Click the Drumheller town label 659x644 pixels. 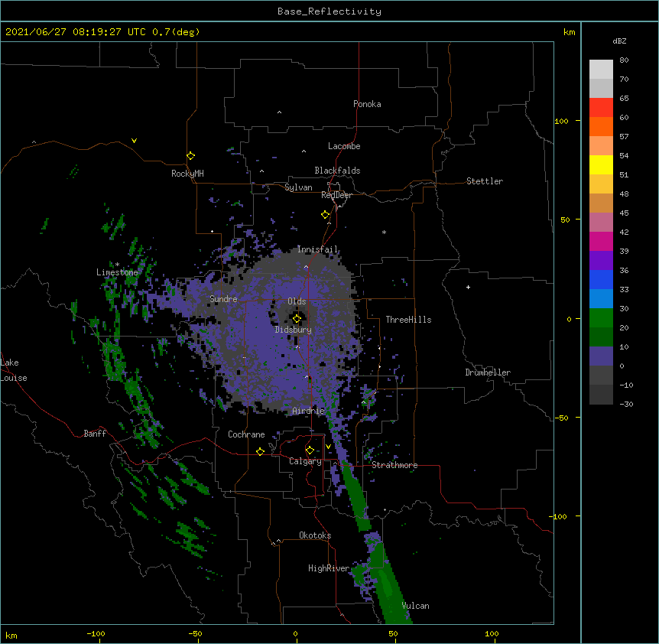488,372
